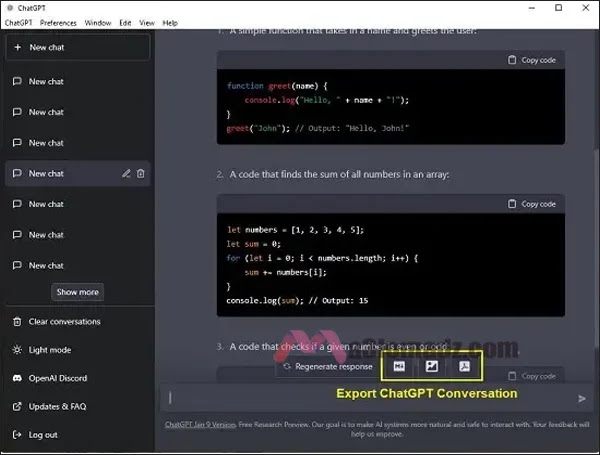The height and width of the screenshot is (455, 600).
Task: Clear conversations from the sidebar
Action: [57, 321]
